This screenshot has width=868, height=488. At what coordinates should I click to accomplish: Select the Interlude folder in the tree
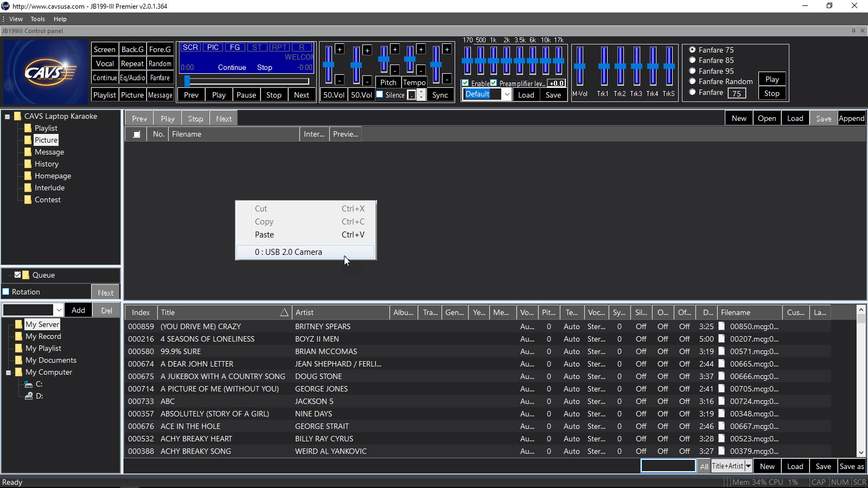[49, 188]
